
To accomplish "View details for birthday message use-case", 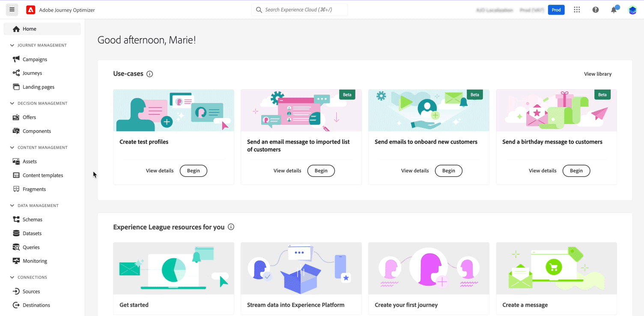I will pos(543,171).
